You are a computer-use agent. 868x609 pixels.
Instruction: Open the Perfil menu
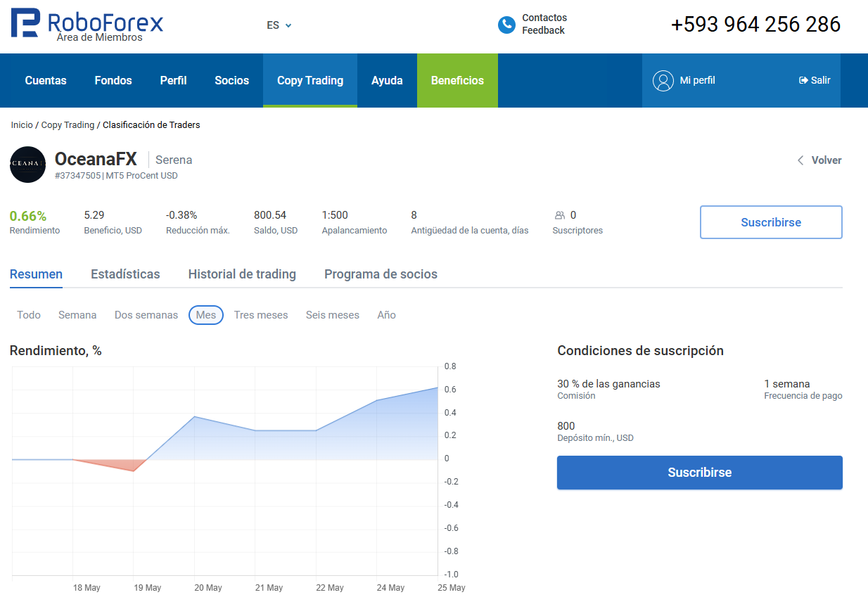tap(173, 81)
